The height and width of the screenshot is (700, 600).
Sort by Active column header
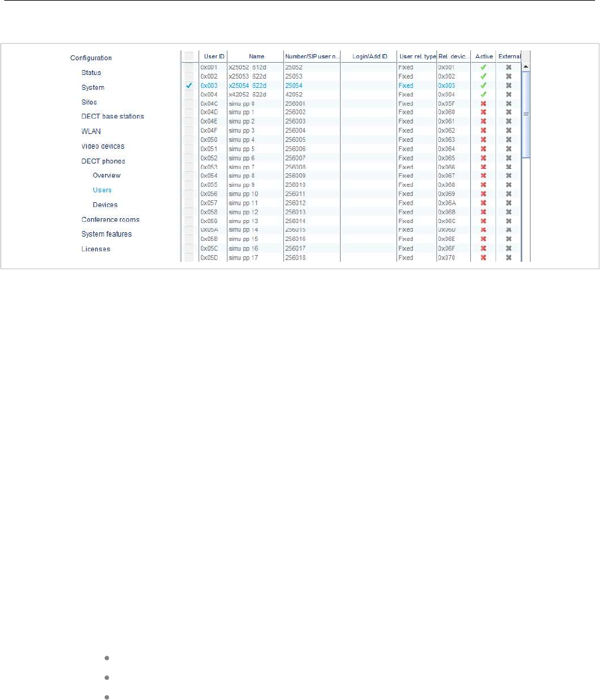point(484,57)
